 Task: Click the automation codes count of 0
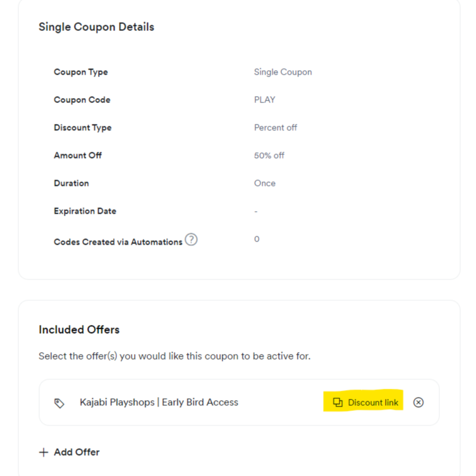point(257,239)
